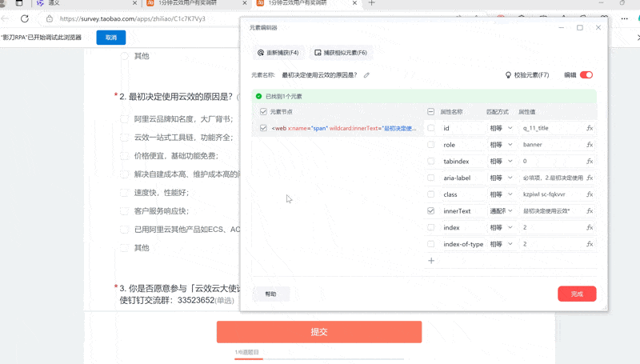Click the fx icon in the innerText row
This screenshot has height=364, width=640.
[x=590, y=211]
